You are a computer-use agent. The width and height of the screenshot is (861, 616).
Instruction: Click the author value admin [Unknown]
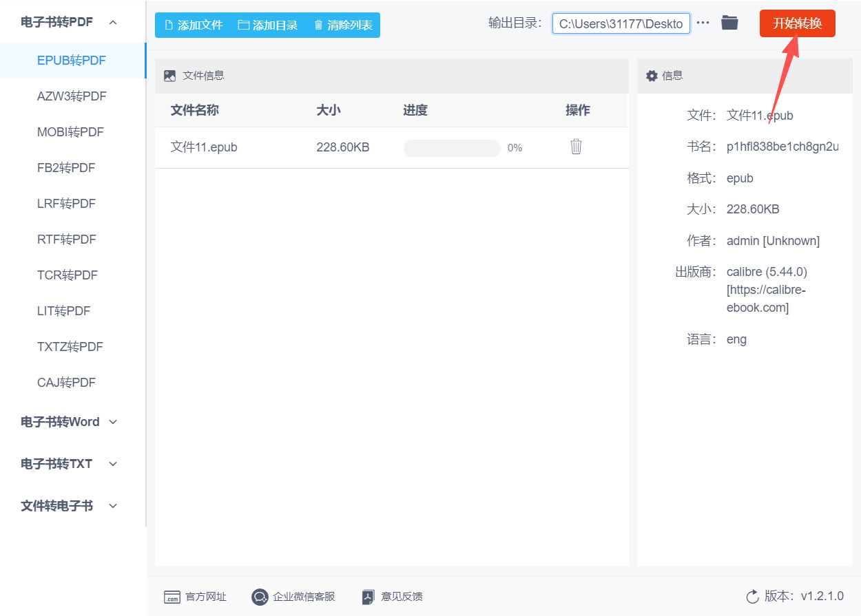click(x=773, y=241)
